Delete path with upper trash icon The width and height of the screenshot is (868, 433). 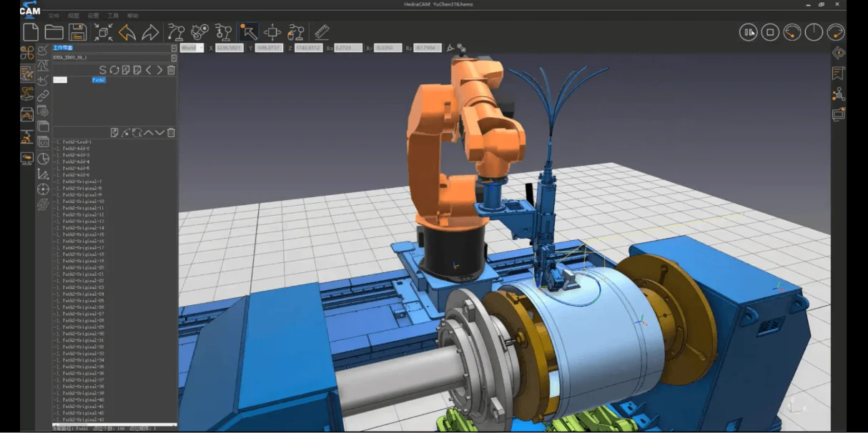[x=171, y=70]
